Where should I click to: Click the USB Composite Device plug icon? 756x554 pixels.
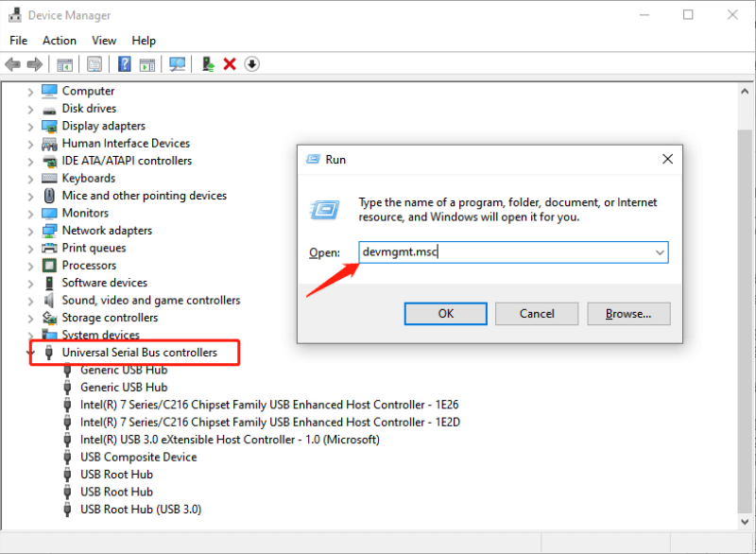[x=67, y=457]
